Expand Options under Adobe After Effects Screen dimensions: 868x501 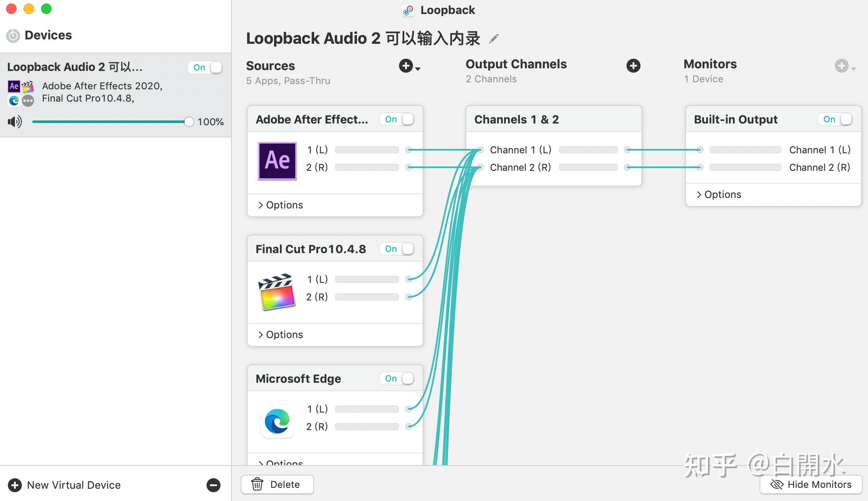click(280, 205)
